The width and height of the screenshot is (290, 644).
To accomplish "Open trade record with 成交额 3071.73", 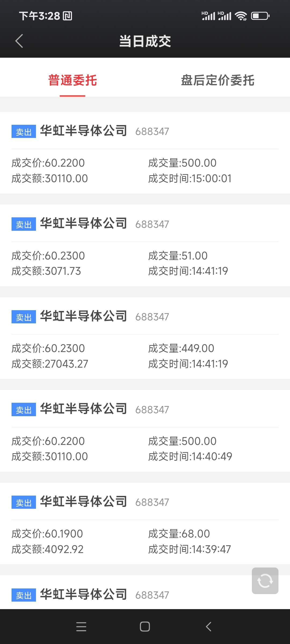I will (x=145, y=246).
